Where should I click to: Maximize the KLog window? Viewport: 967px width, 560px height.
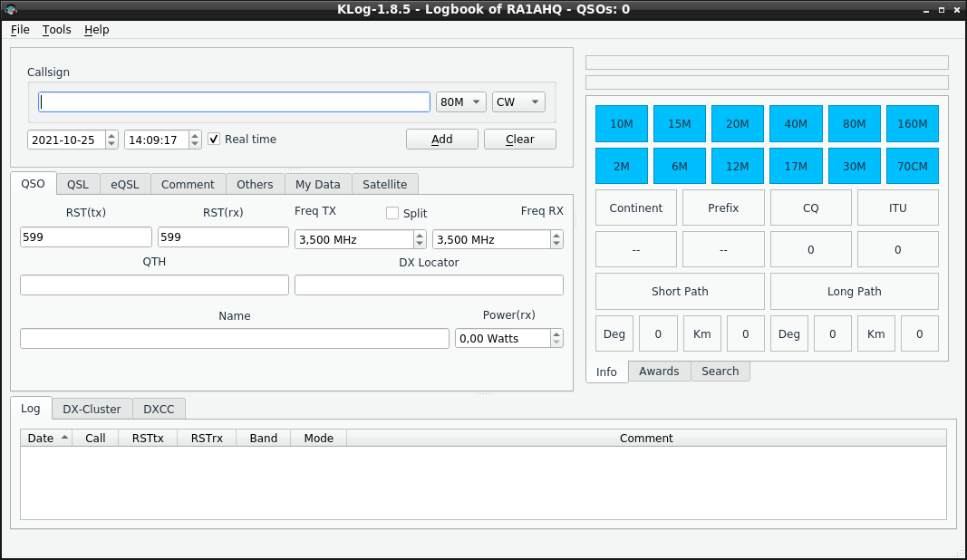click(x=941, y=10)
